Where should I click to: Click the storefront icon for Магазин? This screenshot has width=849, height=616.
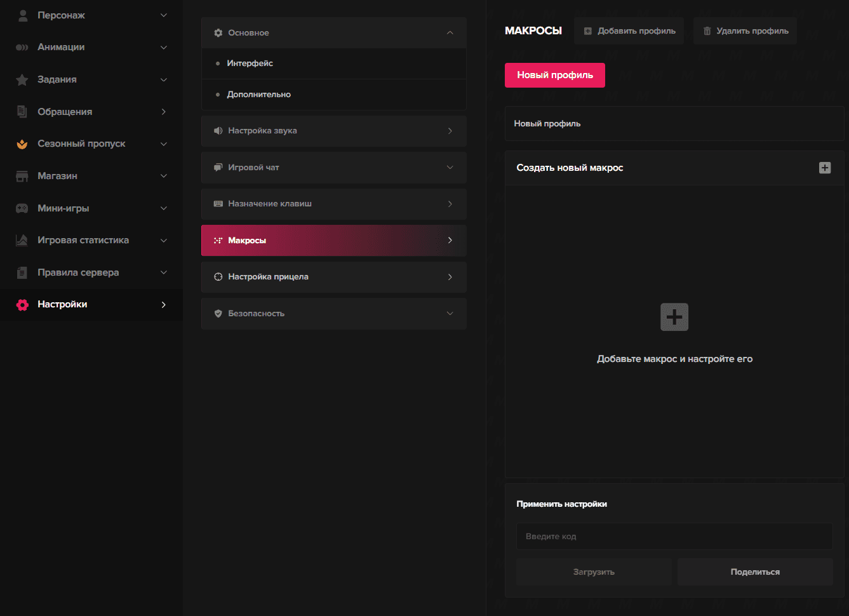(x=22, y=176)
